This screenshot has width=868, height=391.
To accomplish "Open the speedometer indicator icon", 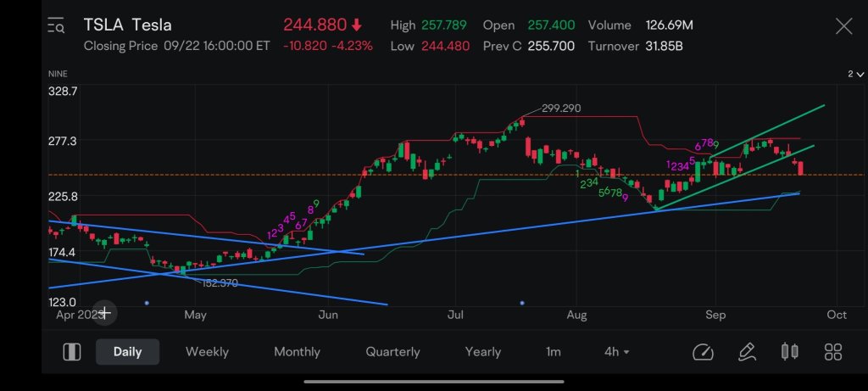I will (703, 352).
